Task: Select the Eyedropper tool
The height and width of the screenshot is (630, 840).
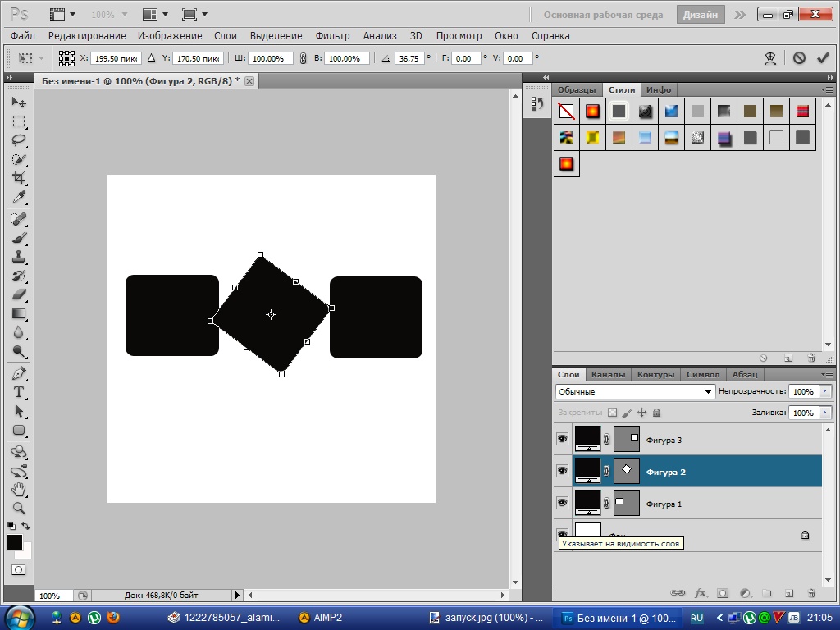Action: click(x=19, y=198)
